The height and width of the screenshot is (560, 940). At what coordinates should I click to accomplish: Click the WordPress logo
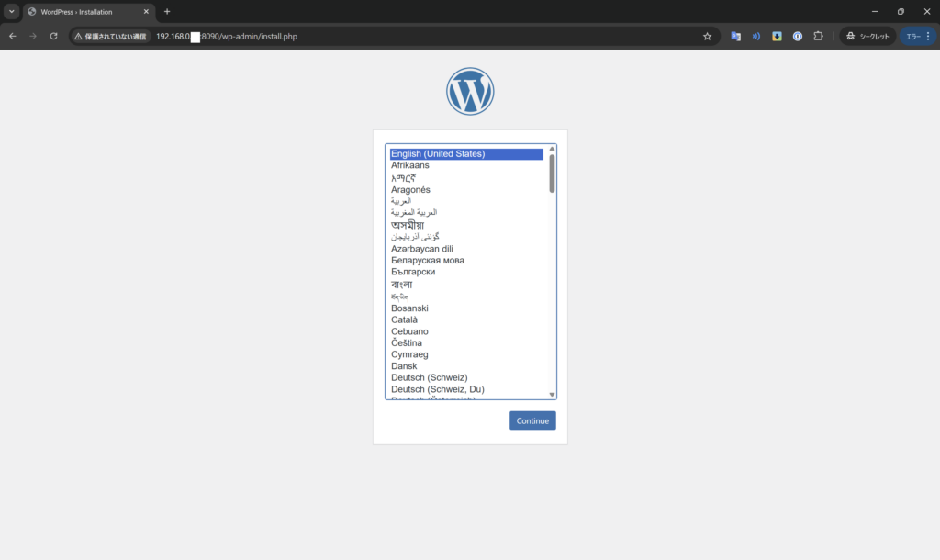pos(470,91)
